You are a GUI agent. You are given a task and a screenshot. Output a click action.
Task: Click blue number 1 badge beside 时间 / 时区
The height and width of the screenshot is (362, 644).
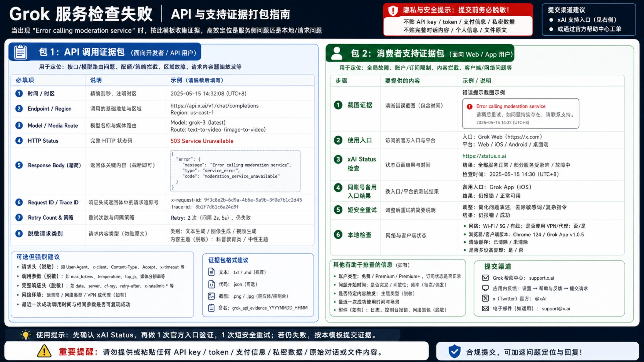pyautogui.click(x=19, y=93)
